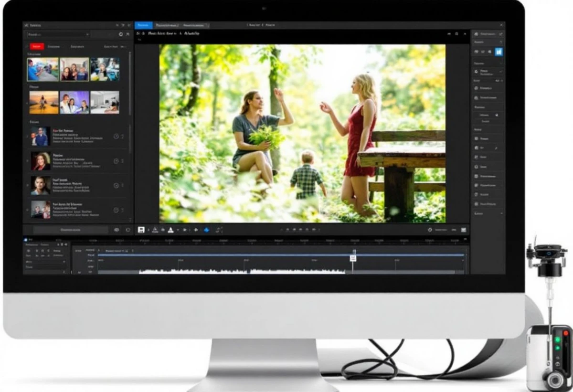Click the loop icon left of the save icon
This screenshot has height=392, width=573.
[128, 230]
